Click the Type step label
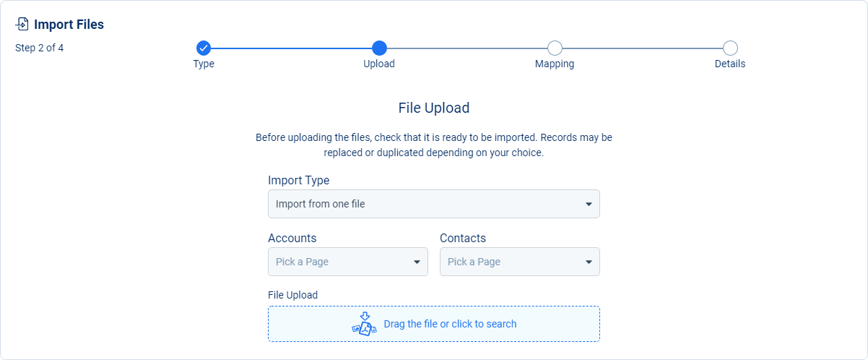 [204, 64]
